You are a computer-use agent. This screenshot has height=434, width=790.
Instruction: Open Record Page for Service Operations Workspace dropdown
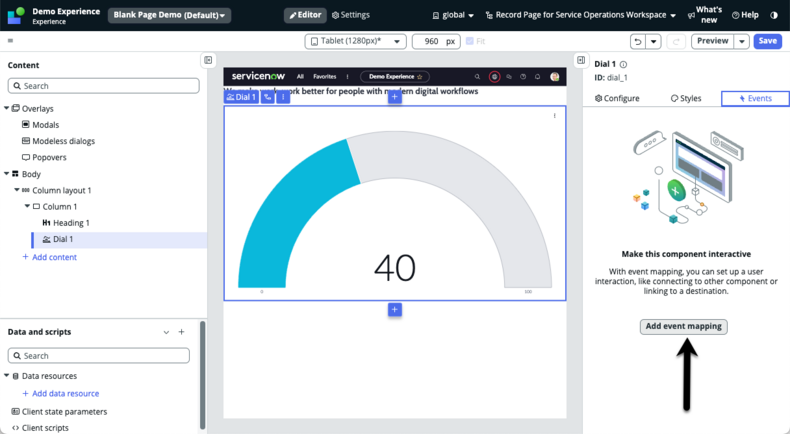[580, 15]
